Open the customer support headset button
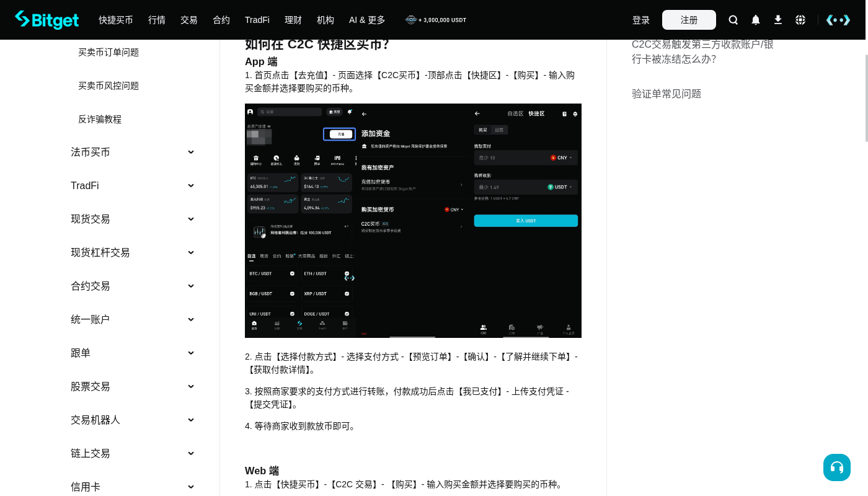The height and width of the screenshot is (496, 868). 837,467
